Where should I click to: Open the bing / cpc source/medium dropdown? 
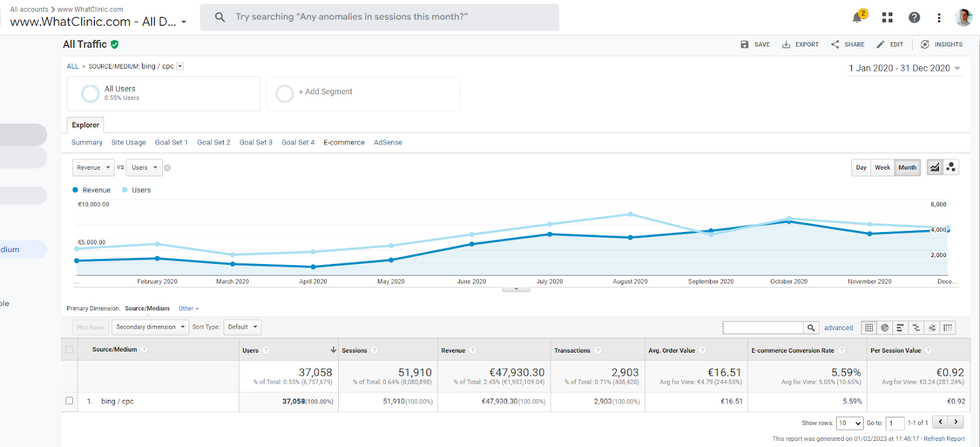tap(180, 66)
